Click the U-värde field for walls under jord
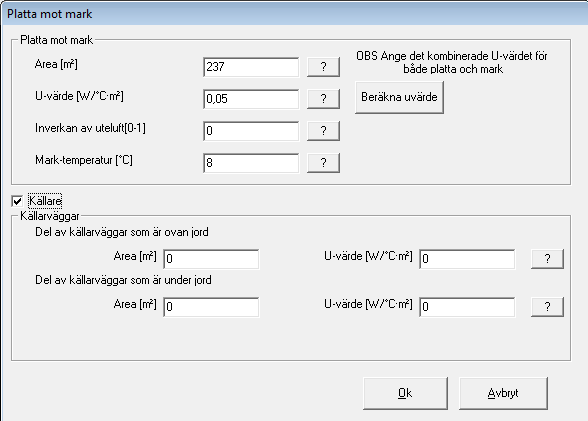588x421 pixels. [x=467, y=307]
